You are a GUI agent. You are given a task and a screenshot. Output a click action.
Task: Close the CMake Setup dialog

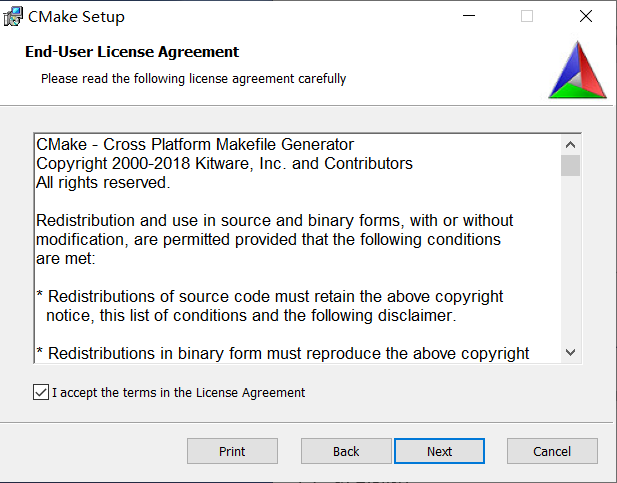point(585,16)
